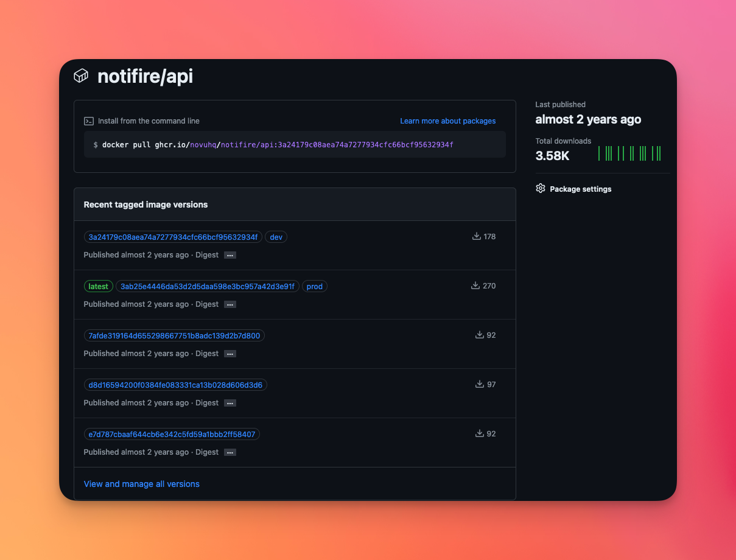736x560 pixels.
Task: Click the Recent tagged image versions heading
Action: 145,205
